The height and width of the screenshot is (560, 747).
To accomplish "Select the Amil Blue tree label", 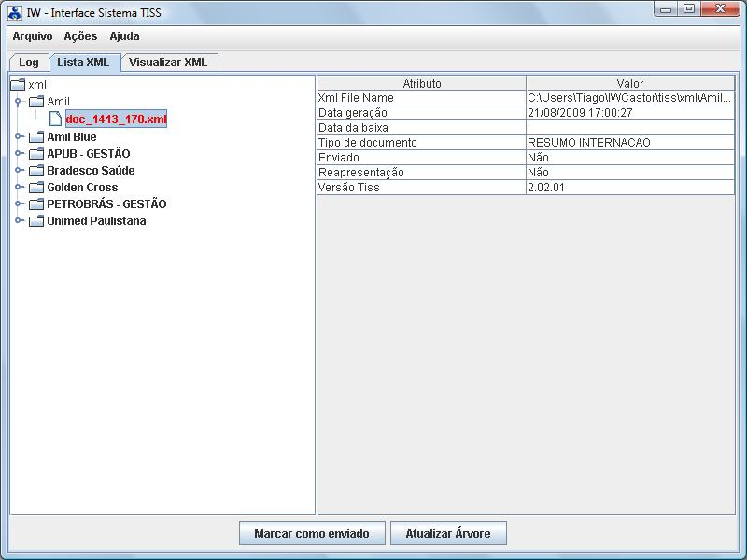I will (72, 137).
